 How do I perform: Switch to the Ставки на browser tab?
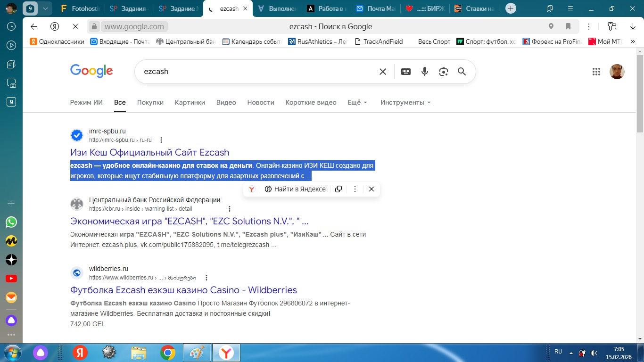[x=475, y=8]
